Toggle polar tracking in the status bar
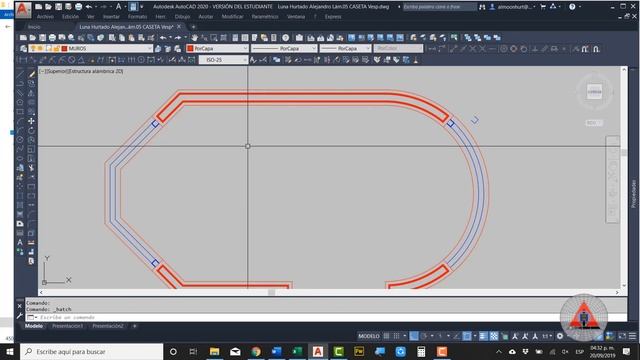The width and height of the screenshot is (640, 360). pos(424,336)
